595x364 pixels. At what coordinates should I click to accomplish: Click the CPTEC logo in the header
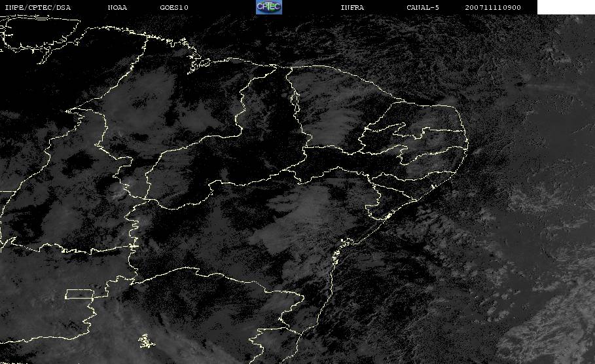tap(269, 7)
